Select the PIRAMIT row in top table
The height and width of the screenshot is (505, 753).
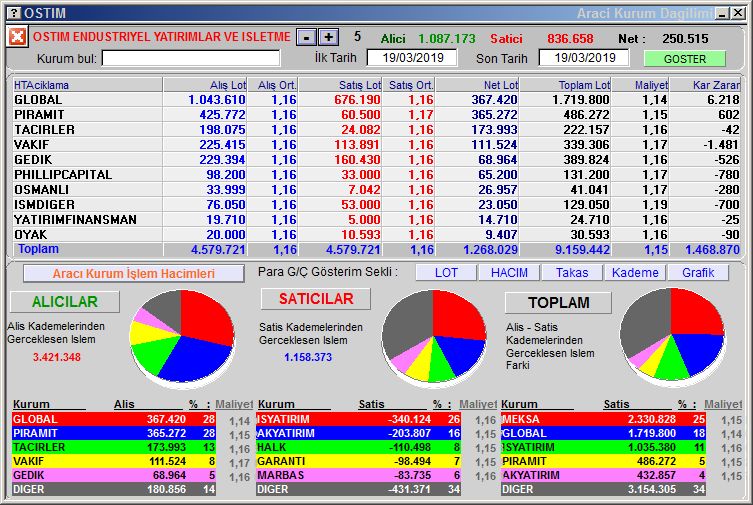pyautogui.click(x=376, y=115)
